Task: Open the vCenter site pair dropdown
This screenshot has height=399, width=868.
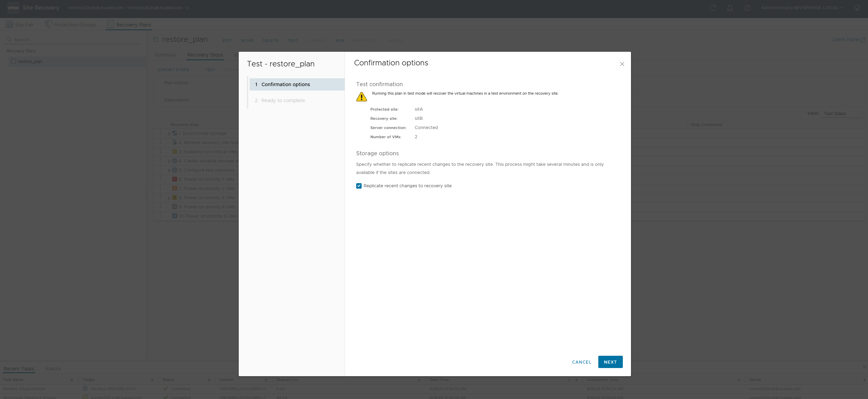Action: coord(129,8)
